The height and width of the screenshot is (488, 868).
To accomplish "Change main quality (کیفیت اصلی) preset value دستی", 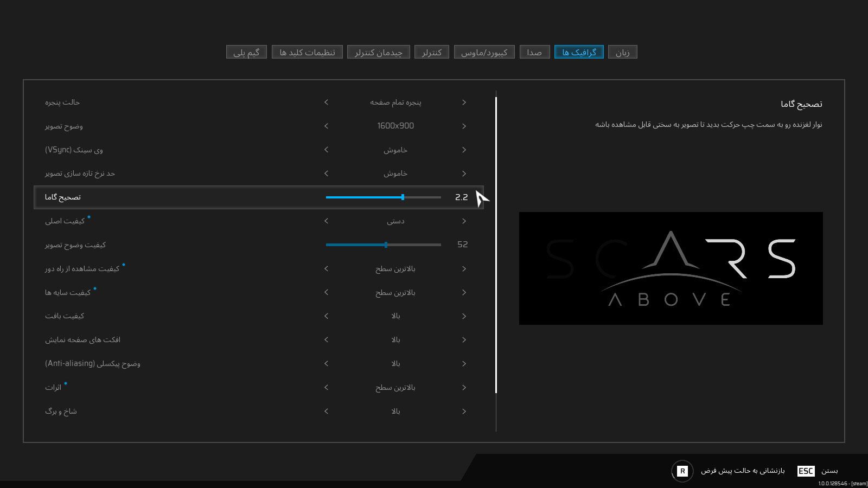I will [x=395, y=221].
